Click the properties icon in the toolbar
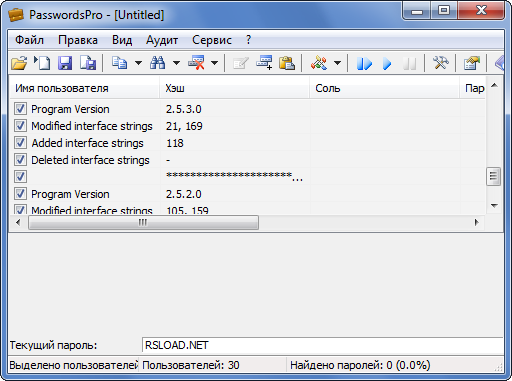This screenshot has height=381, width=512. click(472, 63)
